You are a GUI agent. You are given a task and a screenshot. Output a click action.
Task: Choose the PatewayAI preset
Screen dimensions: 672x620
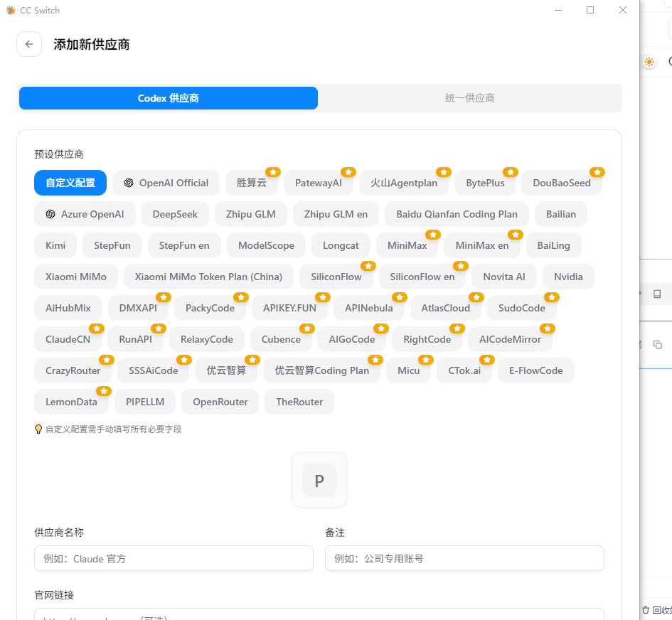(x=319, y=183)
